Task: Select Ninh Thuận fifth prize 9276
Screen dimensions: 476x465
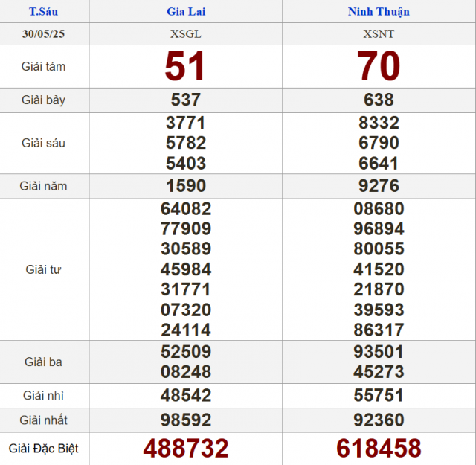Action: (379, 185)
